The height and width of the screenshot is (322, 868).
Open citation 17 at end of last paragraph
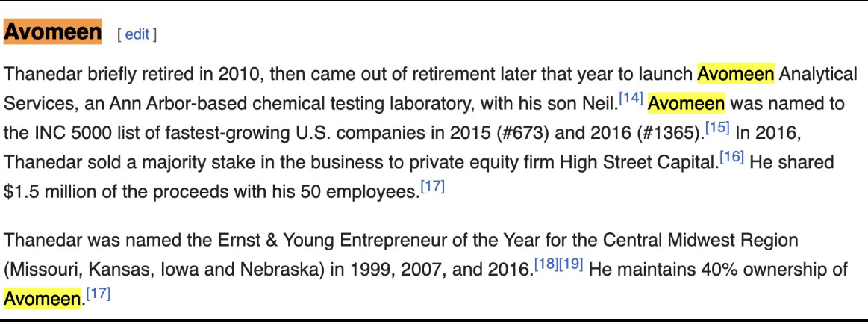tap(98, 294)
